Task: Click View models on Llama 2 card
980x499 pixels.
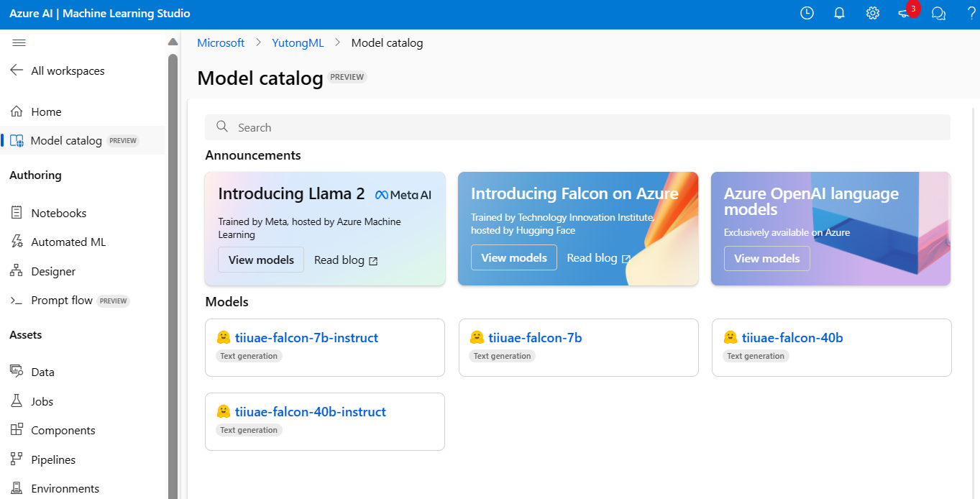Action: 261,260
